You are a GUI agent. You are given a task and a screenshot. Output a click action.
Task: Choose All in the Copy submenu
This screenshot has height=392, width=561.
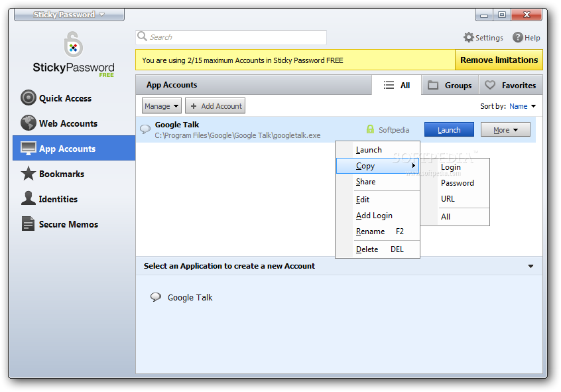tap(455, 217)
